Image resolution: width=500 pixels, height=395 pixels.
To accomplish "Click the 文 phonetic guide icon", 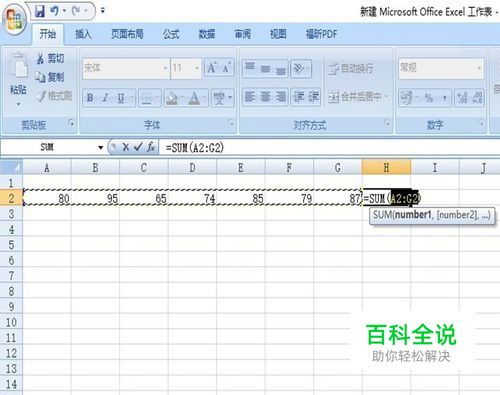I will click(x=219, y=98).
